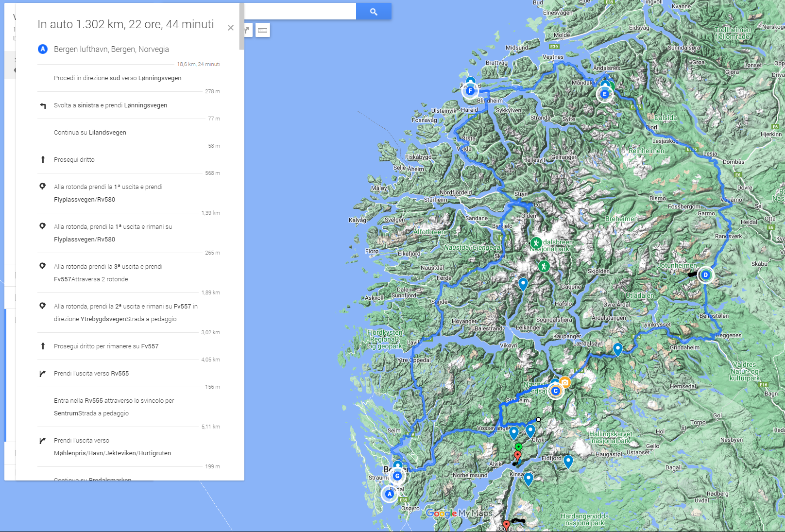Click the '18,6 km, 24 minuti' segment summary
The width and height of the screenshot is (785, 532).
[x=198, y=64]
